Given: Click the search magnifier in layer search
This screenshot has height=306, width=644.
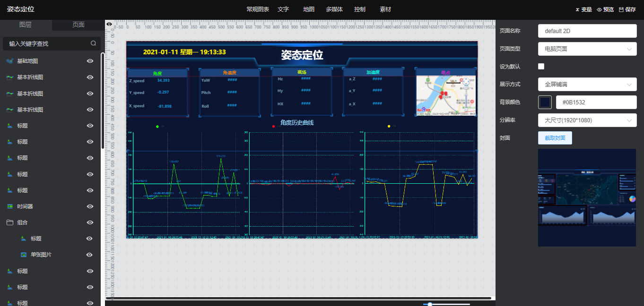Looking at the screenshot, I should [94, 43].
